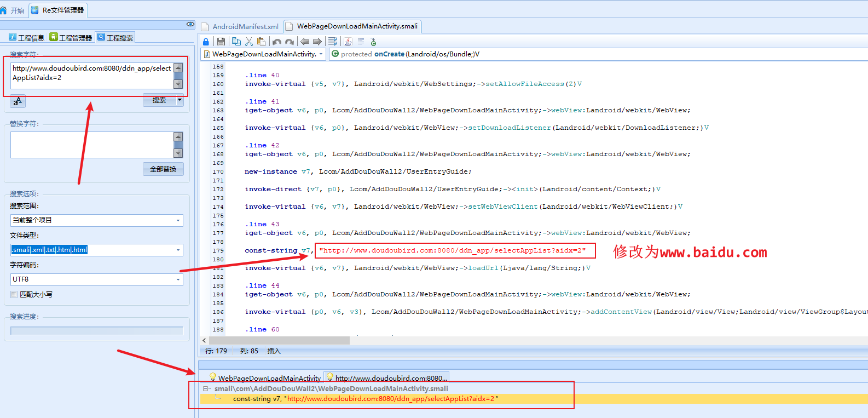Click new-instance UserEntryGuide on line 170

click(358, 171)
